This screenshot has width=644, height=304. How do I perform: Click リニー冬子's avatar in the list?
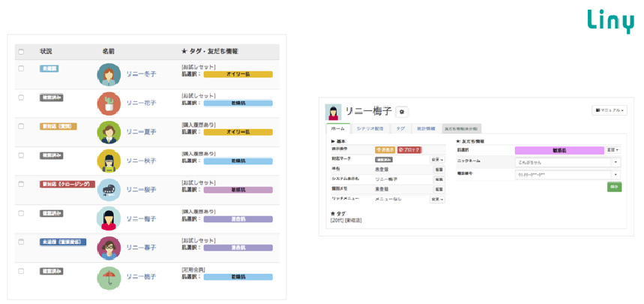[109, 74]
